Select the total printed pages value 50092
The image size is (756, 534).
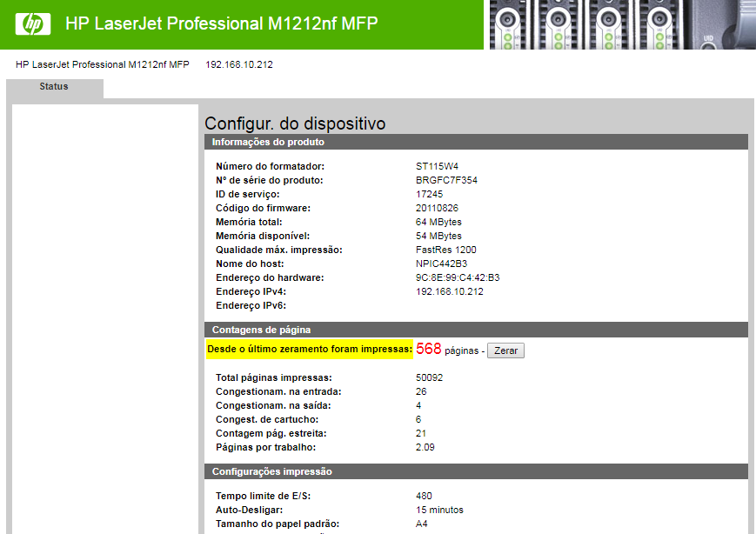point(429,377)
